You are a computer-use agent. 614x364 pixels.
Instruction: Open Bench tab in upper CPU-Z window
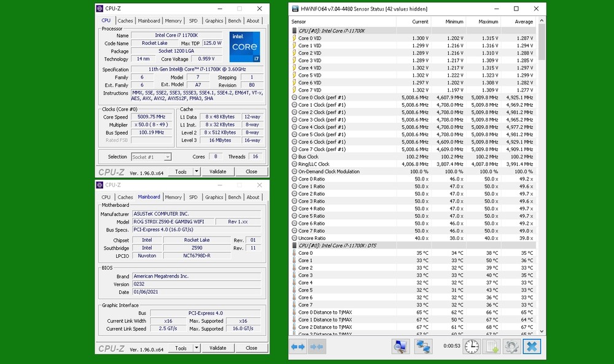235,21
